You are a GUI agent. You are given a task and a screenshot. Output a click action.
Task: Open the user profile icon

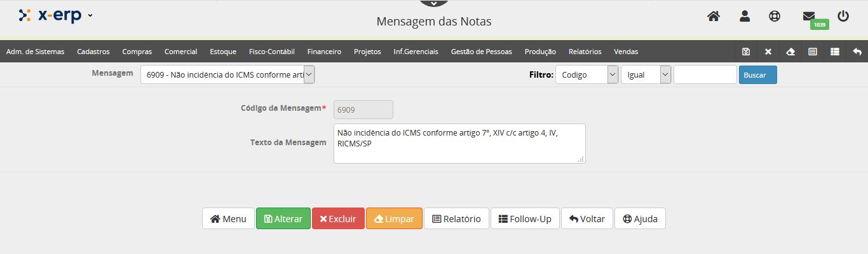click(745, 17)
